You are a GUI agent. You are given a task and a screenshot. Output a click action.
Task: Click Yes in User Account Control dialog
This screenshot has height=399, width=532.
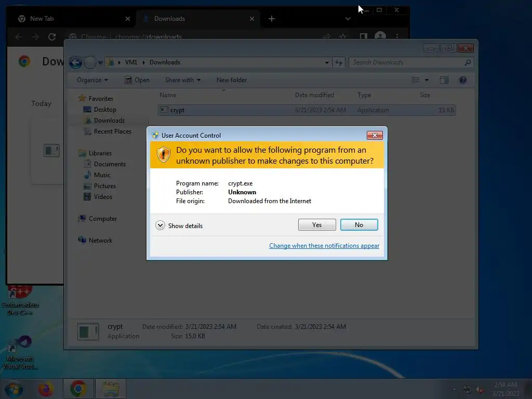[317, 224]
